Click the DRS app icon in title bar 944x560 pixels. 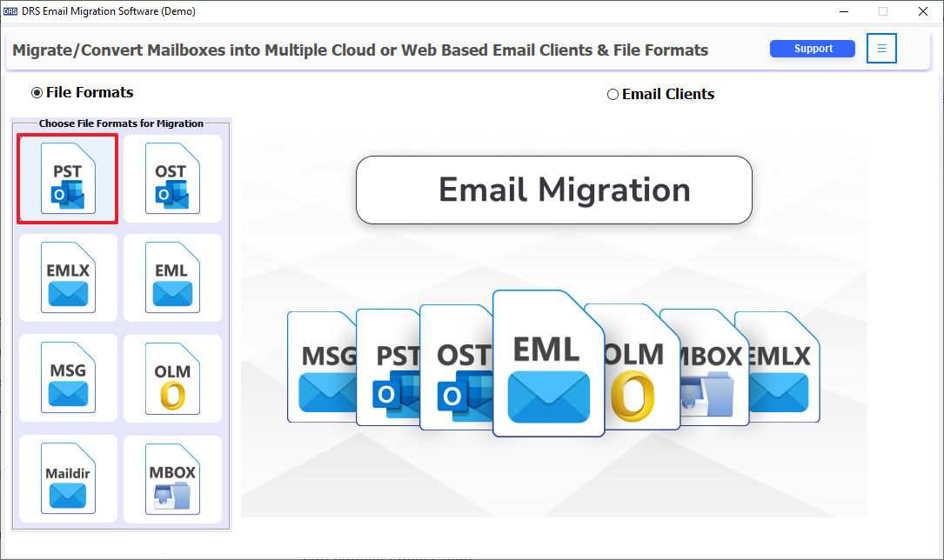pyautogui.click(x=10, y=11)
